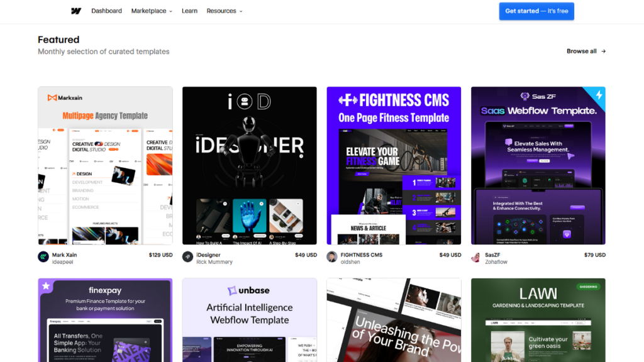The image size is (644, 362).
Task: Click the Monthly selection of curated templates subtitle
Action: click(104, 52)
